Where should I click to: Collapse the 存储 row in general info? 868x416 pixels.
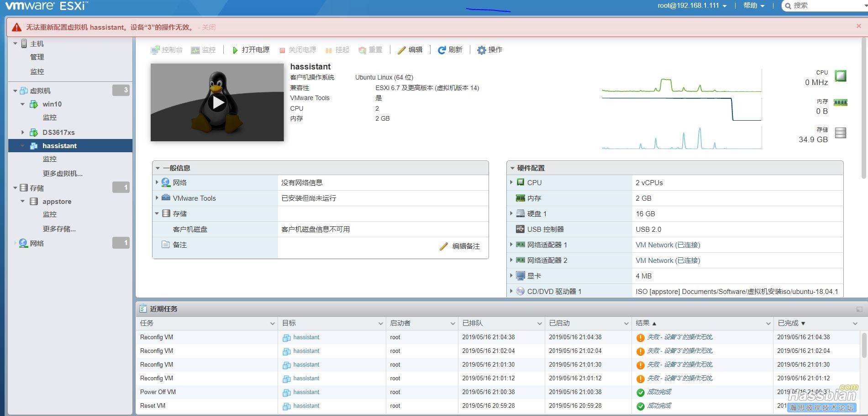point(157,213)
